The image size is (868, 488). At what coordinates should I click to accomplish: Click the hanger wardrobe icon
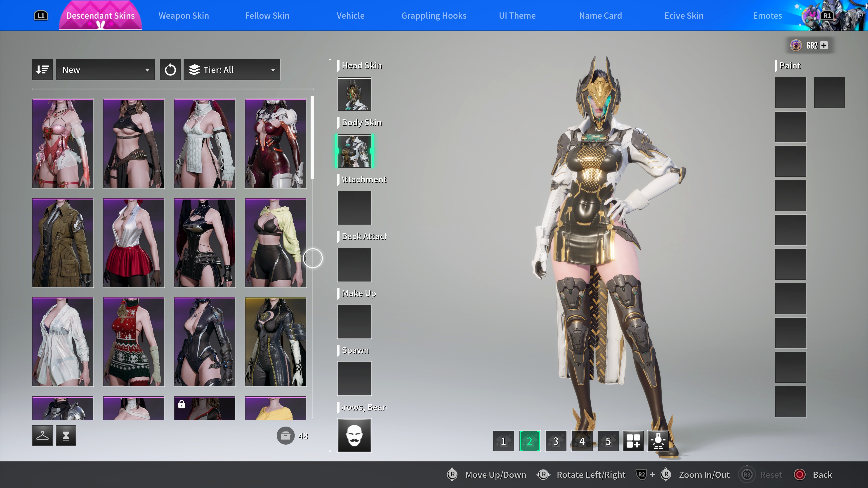pyautogui.click(x=42, y=435)
